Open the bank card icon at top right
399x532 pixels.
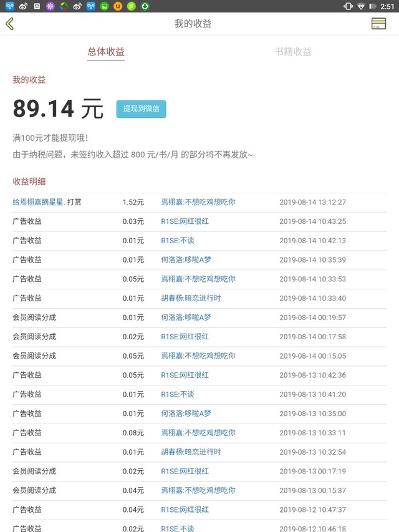click(x=378, y=24)
